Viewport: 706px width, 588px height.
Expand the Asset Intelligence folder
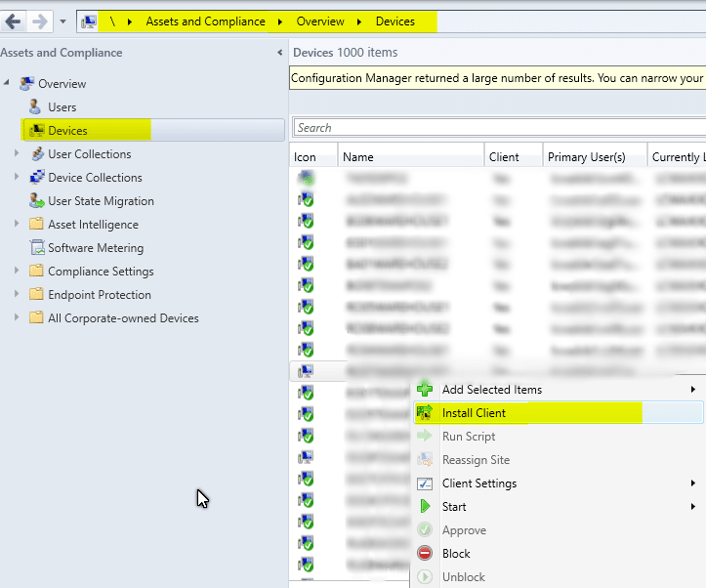(x=17, y=224)
